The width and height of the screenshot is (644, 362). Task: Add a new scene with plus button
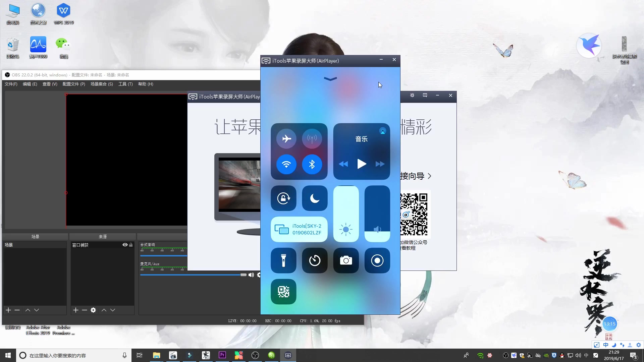coord(8,310)
